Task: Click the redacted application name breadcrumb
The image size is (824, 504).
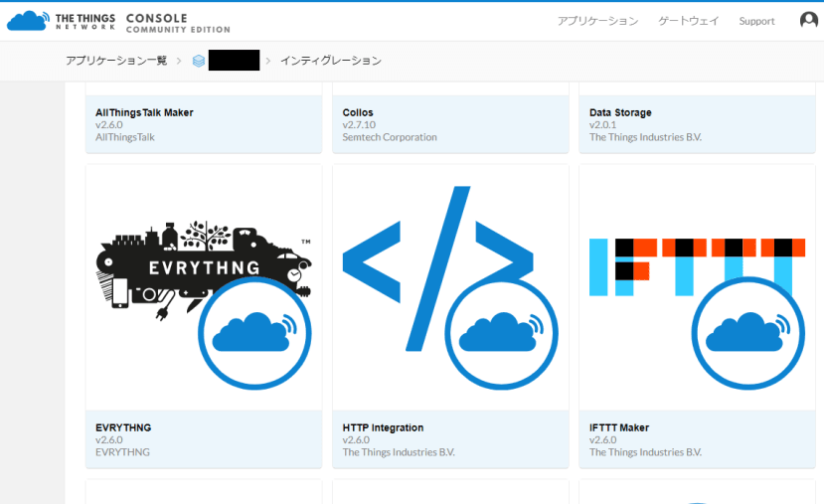Action: [x=234, y=61]
